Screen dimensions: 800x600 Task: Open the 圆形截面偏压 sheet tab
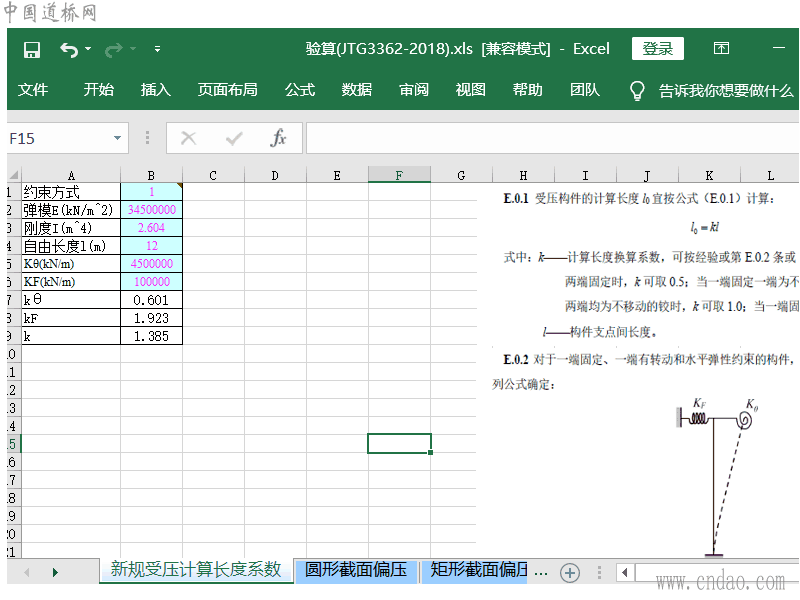(x=356, y=569)
